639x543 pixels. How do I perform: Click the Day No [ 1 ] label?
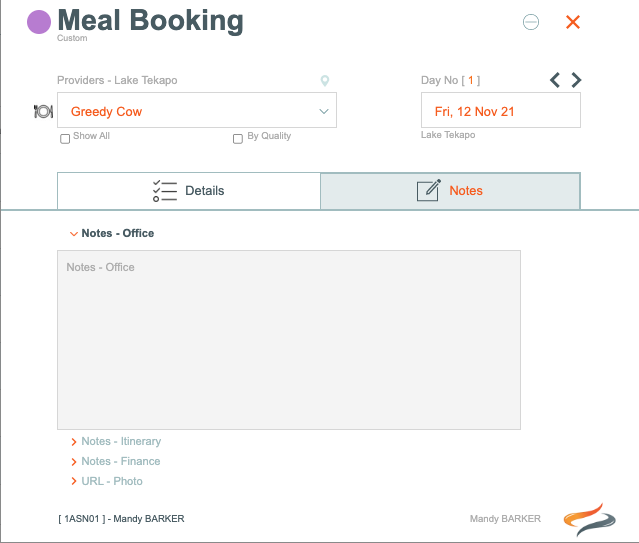[x=450, y=80]
